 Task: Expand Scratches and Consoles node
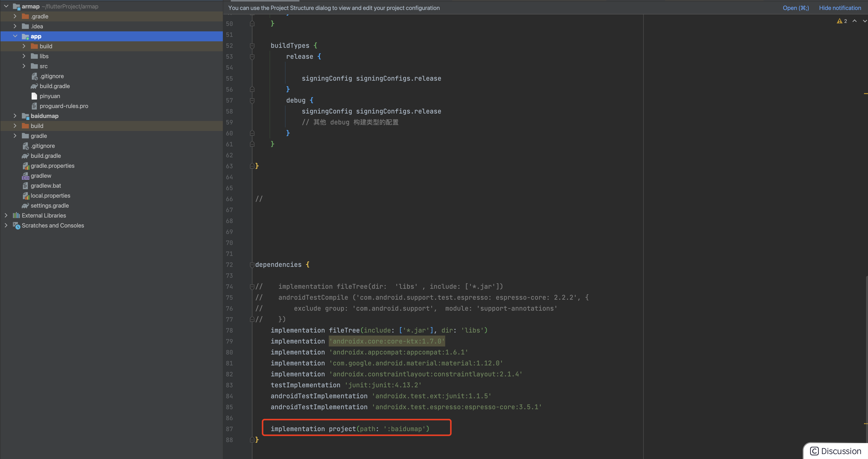click(x=6, y=225)
